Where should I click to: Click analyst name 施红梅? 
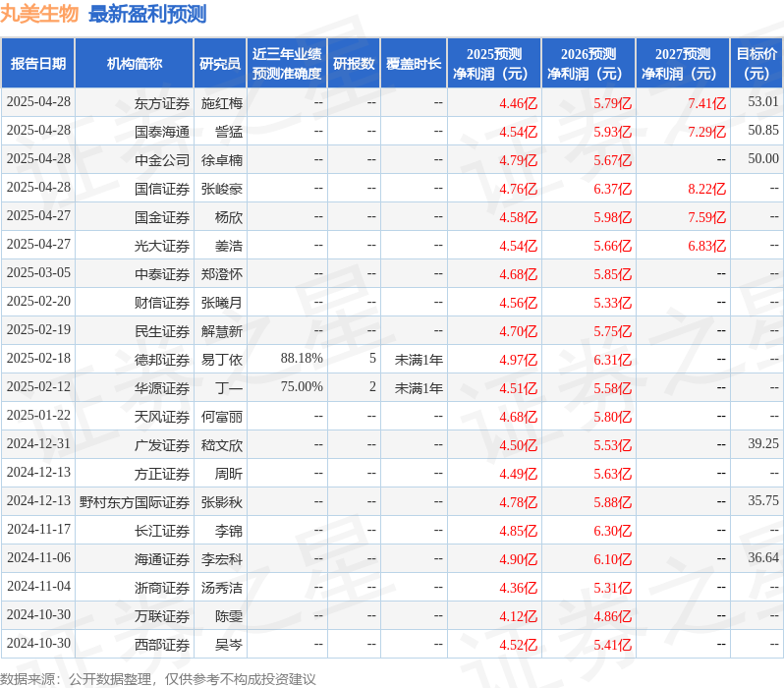tap(221, 103)
